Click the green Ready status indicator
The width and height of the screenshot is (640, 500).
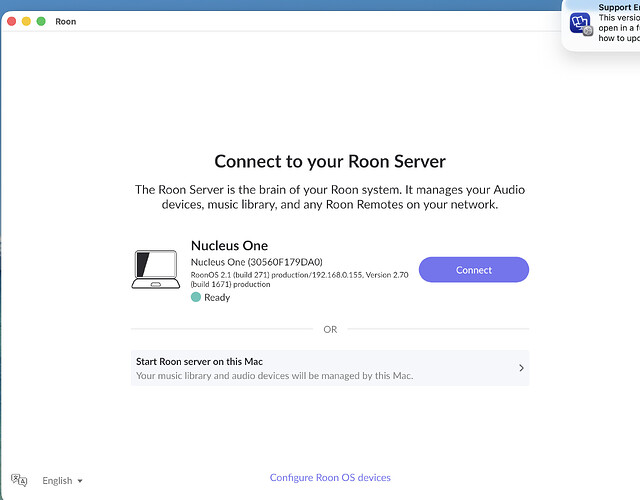(x=196, y=297)
